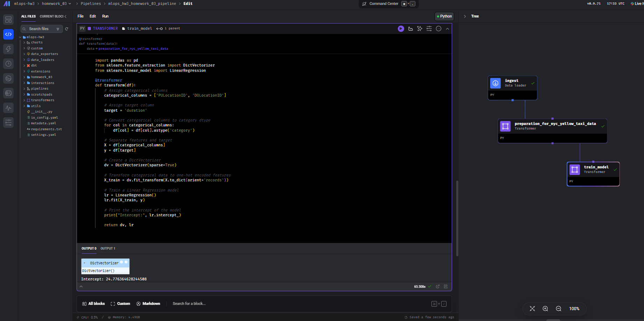Run the train_model block with the play button
Screen dimensions: 644x321
pos(401,29)
